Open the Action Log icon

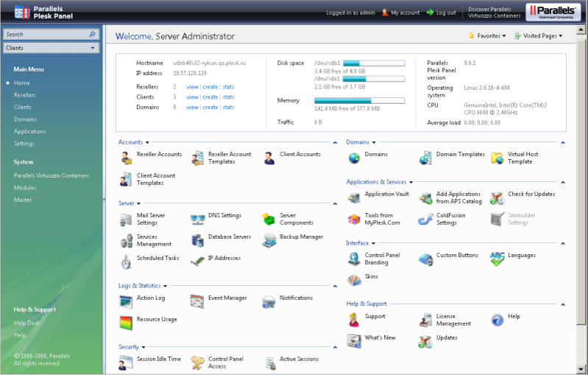[127, 302]
